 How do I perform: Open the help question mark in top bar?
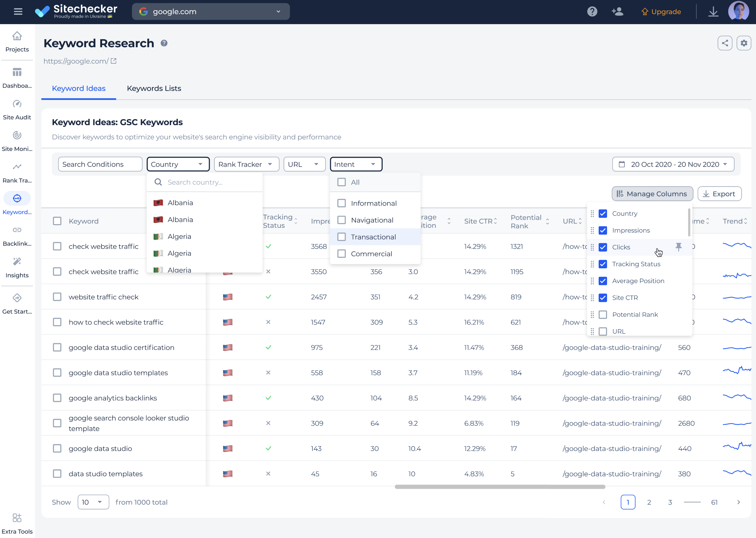tap(592, 12)
